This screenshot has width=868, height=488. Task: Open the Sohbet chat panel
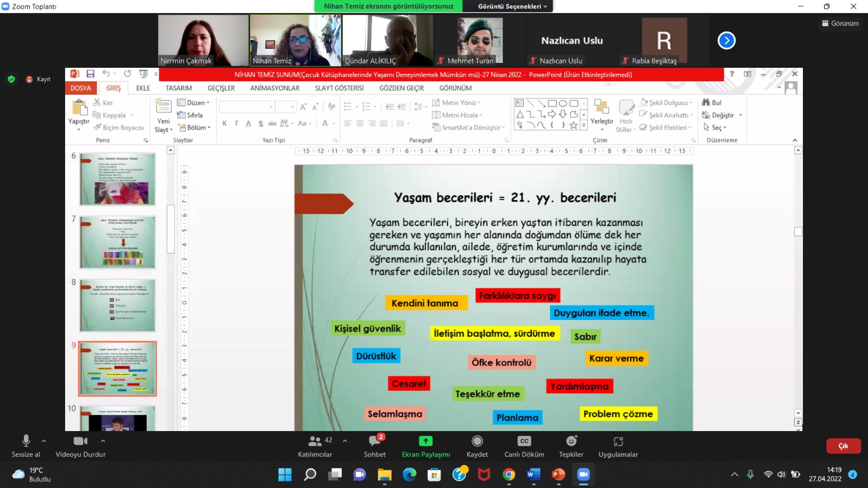click(374, 446)
